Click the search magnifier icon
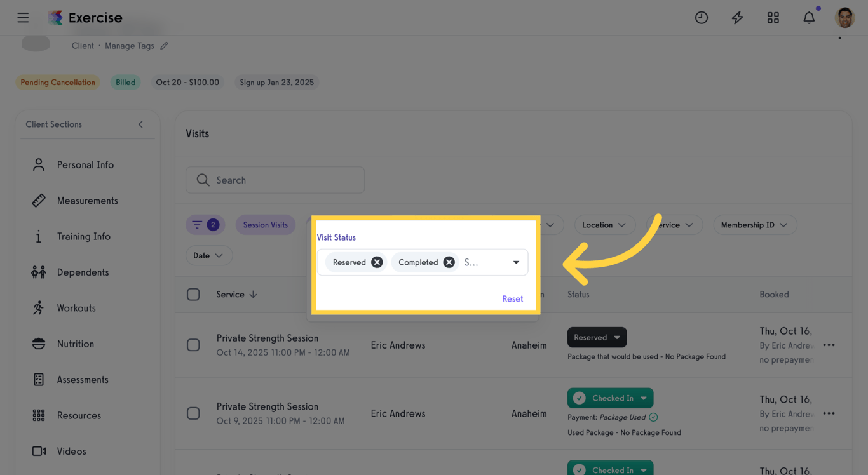The height and width of the screenshot is (475, 868). (203, 180)
